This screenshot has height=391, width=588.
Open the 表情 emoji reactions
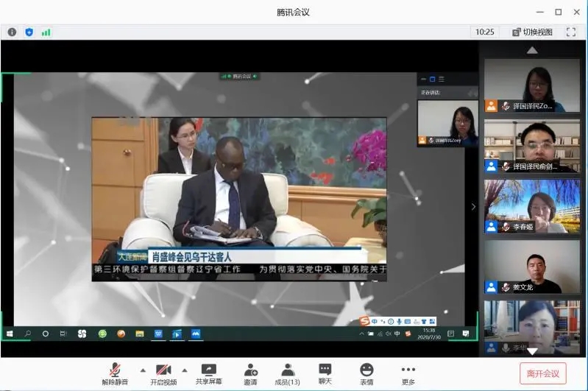[x=366, y=374]
